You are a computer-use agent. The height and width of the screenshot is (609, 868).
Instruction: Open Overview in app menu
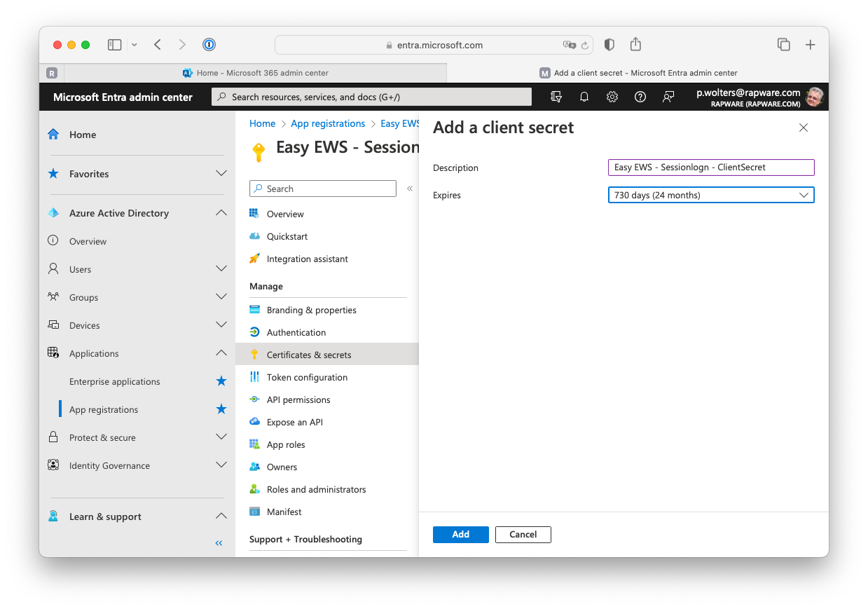point(285,214)
